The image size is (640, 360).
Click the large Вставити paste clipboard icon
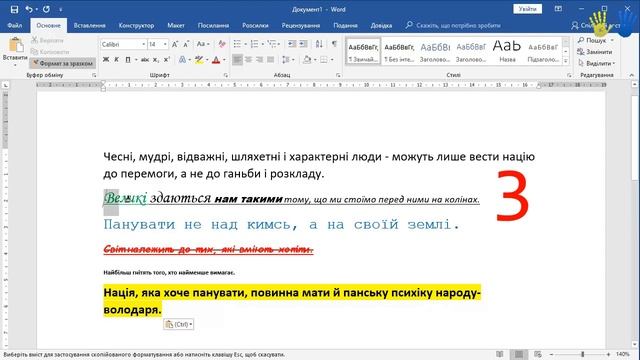point(16,45)
